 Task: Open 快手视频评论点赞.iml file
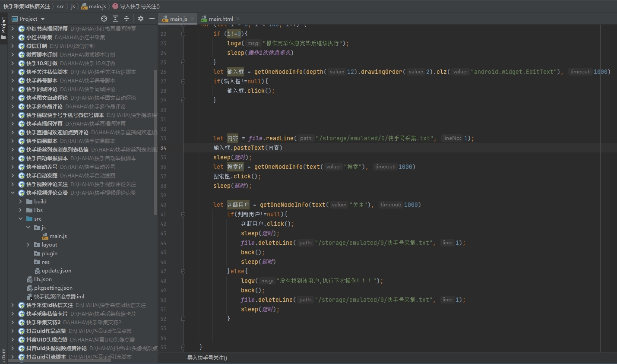click(55, 297)
